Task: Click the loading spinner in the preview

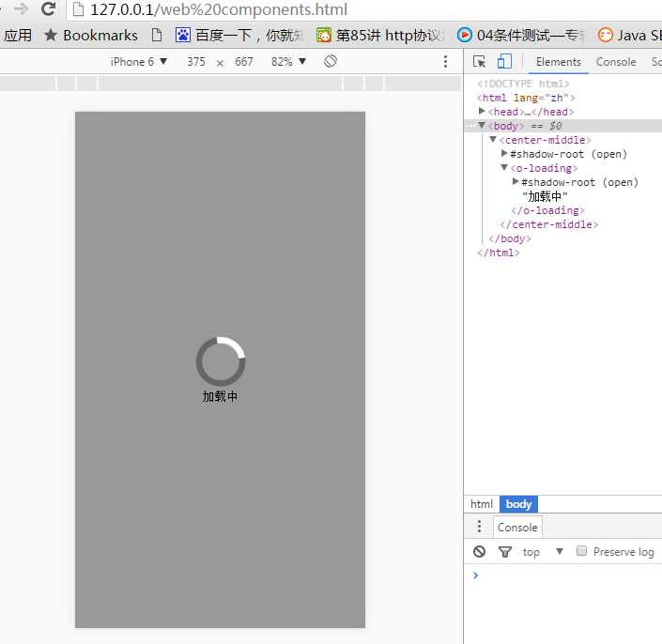Action: coord(221,361)
